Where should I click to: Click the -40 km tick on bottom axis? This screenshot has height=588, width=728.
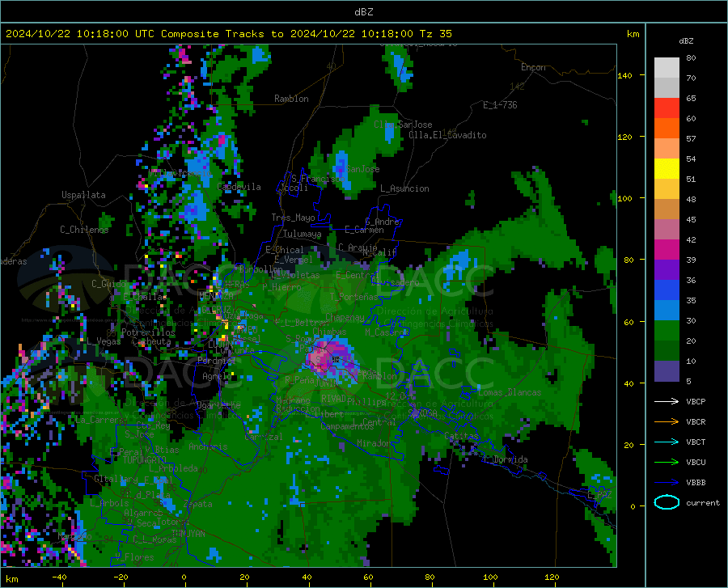[x=59, y=577]
